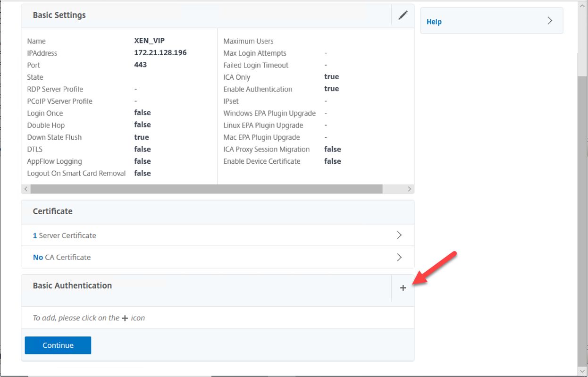Screen dimensions: 588x377
Task: Select the "1 Server Certificate" label
Action: click(x=64, y=235)
